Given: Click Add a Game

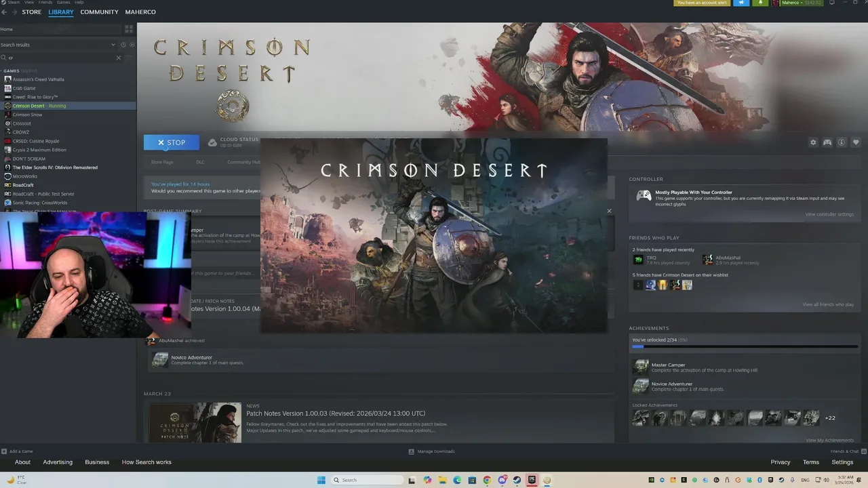Looking at the screenshot, I should pos(18,451).
